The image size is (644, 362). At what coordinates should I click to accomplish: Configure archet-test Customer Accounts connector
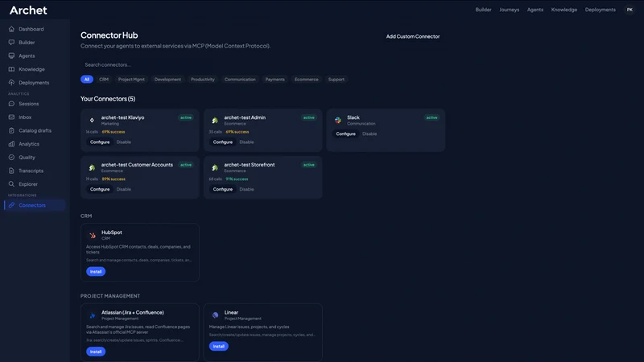tap(100, 189)
